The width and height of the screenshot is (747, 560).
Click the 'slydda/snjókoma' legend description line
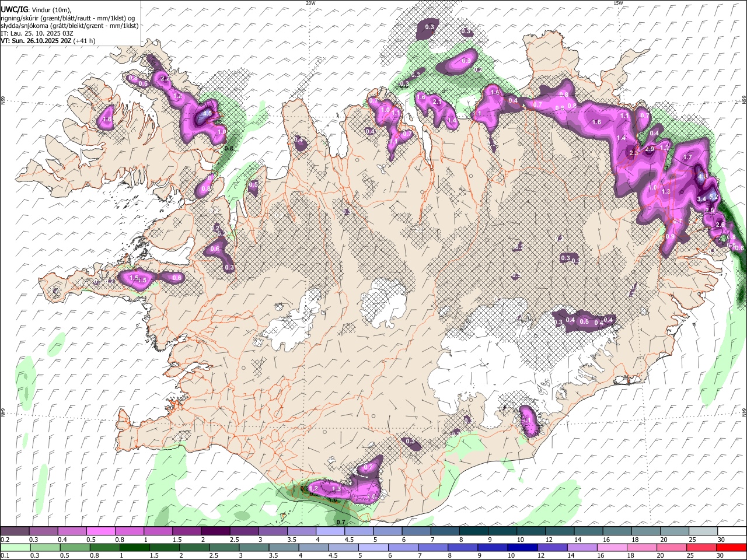tap(69, 26)
